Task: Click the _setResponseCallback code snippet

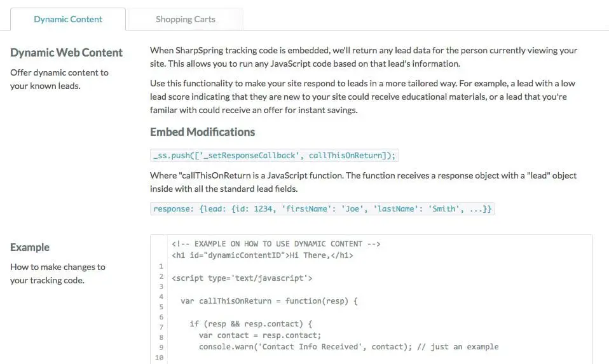Action: [274, 156]
